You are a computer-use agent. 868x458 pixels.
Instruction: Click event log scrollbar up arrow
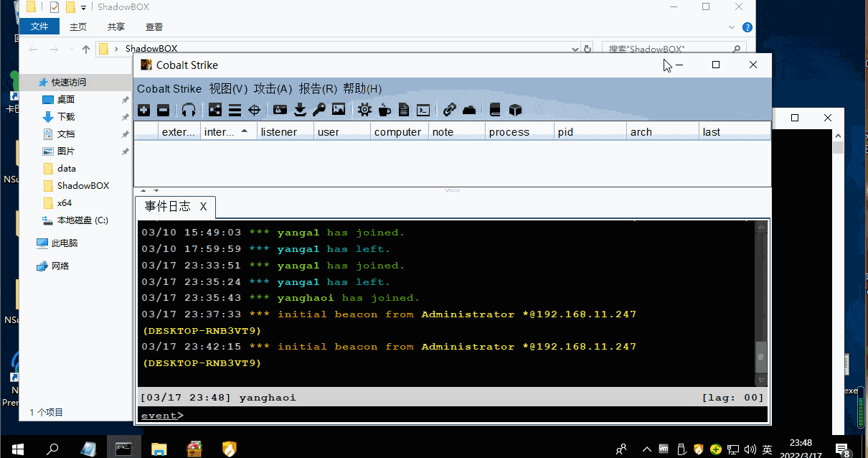[762, 228]
